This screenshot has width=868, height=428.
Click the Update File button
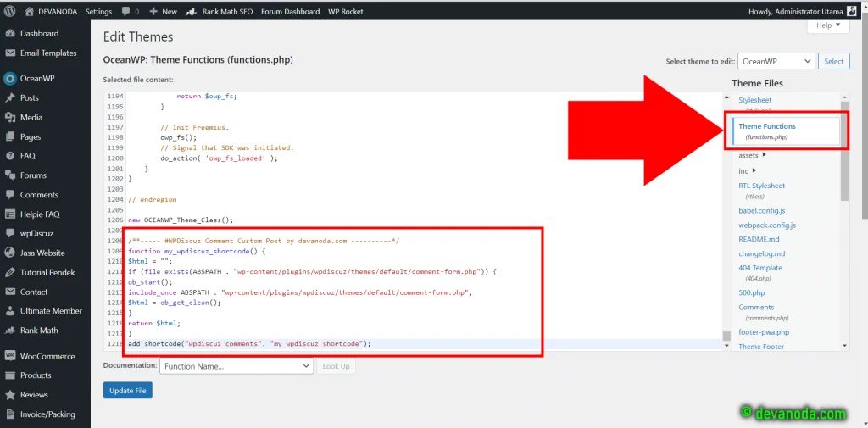128,391
